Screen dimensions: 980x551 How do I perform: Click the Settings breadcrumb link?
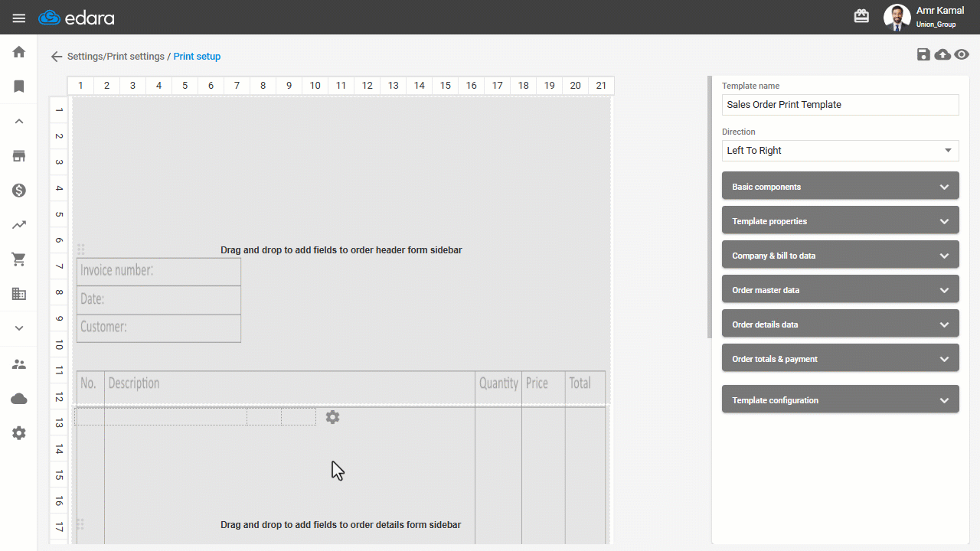click(x=84, y=57)
